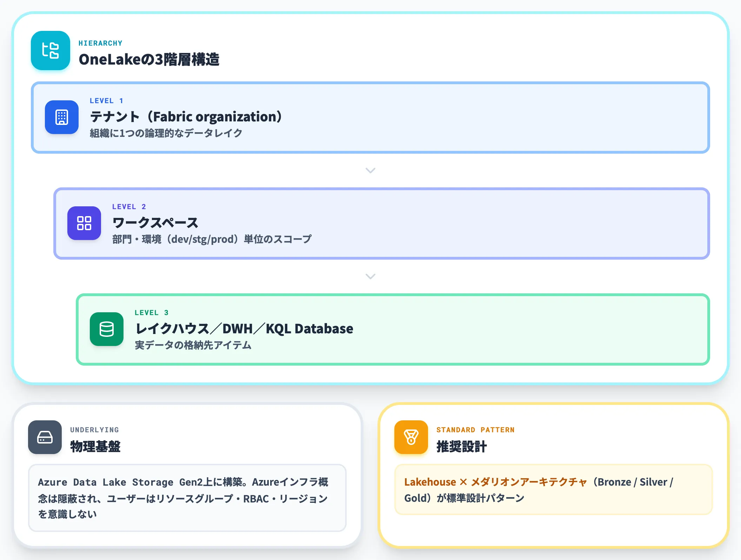Click the Lakehouse × メダリオンアーキテクチャ text
This screenshot has width=741, height=560.
coord(495,482)
